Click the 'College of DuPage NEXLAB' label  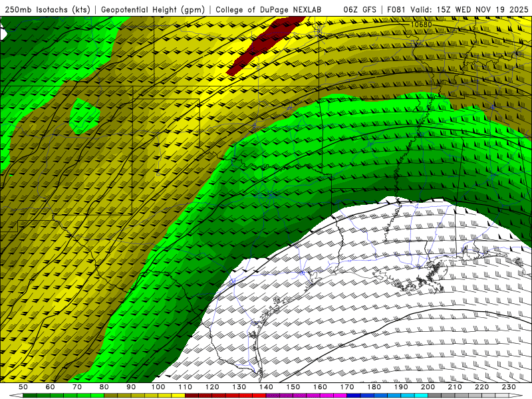pos(269,10)
